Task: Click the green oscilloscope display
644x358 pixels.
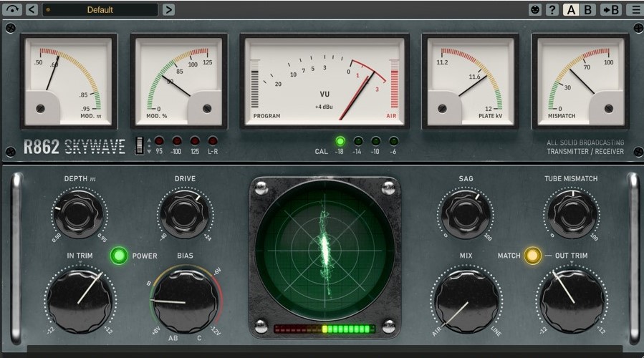Action: pyautogui.click(x=325, y=250)
